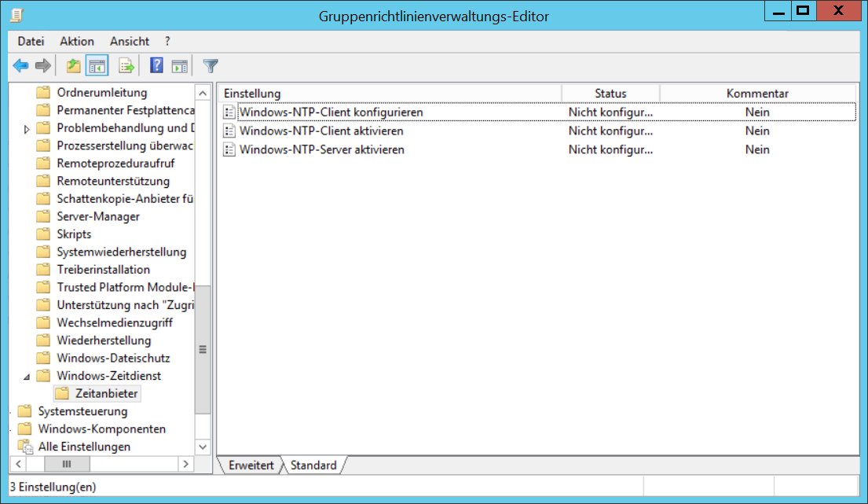The width and height of the screenshot is (868, 504).
Task: Click the Export list toolbar icon
Action: coord(126,66)
